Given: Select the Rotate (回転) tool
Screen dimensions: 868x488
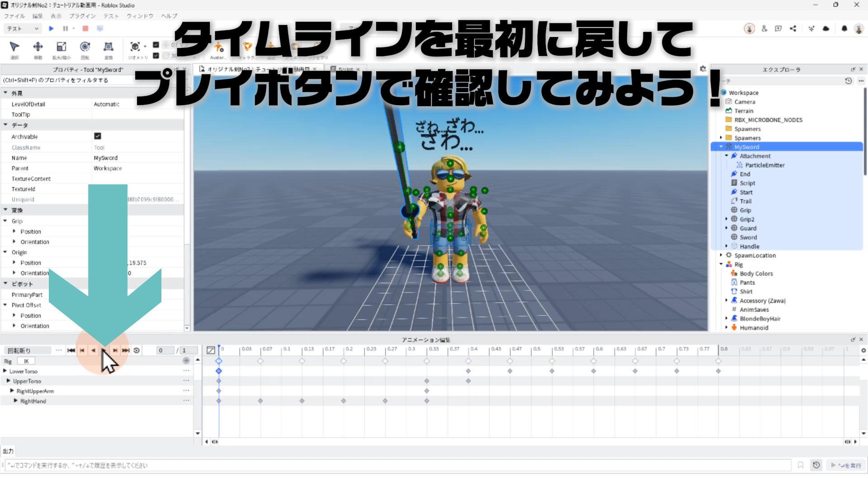Looking at the screenshot, I should pos(85,47).
